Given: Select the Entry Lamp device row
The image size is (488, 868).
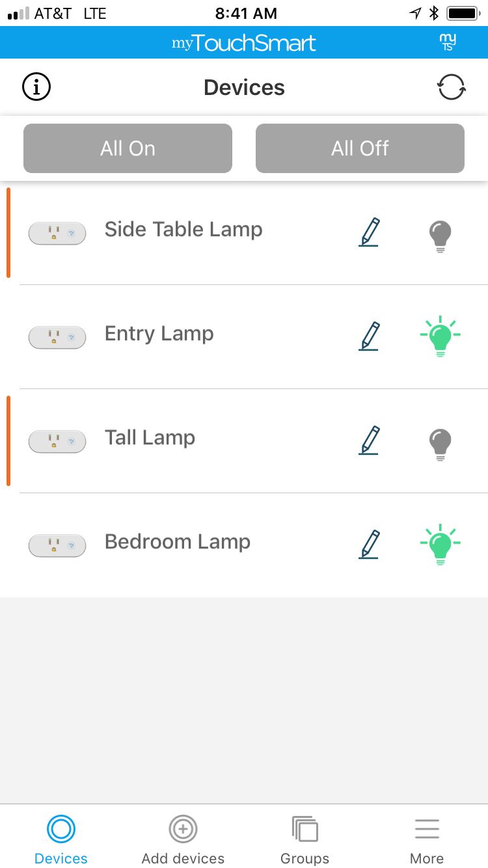Looking at the screenshot, I should (x=244, y=337).
